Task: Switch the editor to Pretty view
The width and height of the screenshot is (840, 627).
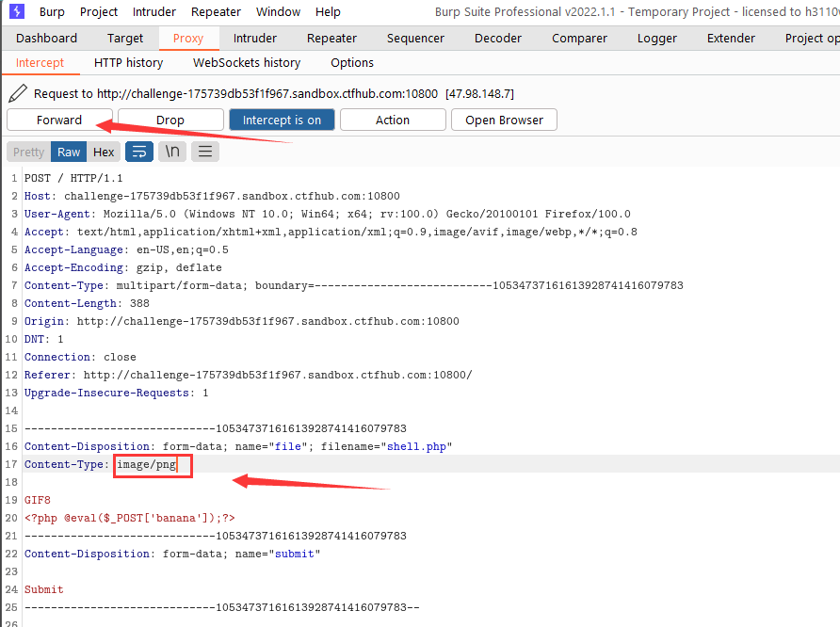Action: pos(29,153)
